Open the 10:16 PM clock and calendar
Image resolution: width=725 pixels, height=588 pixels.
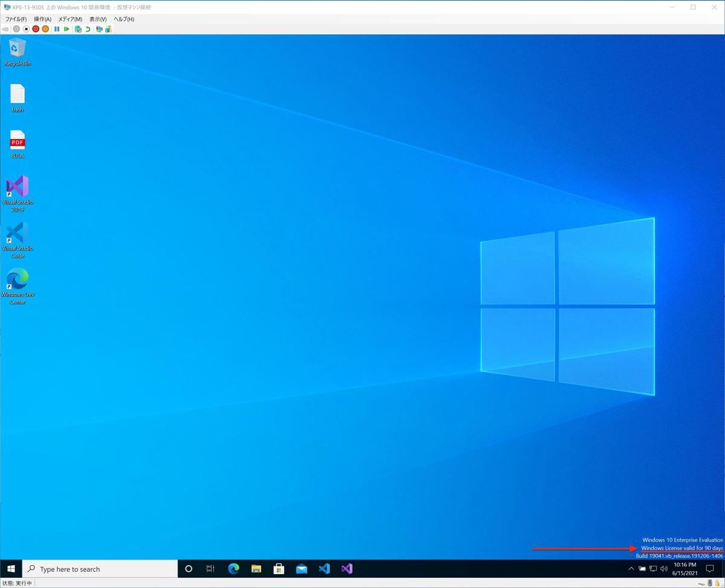[684, 569]
